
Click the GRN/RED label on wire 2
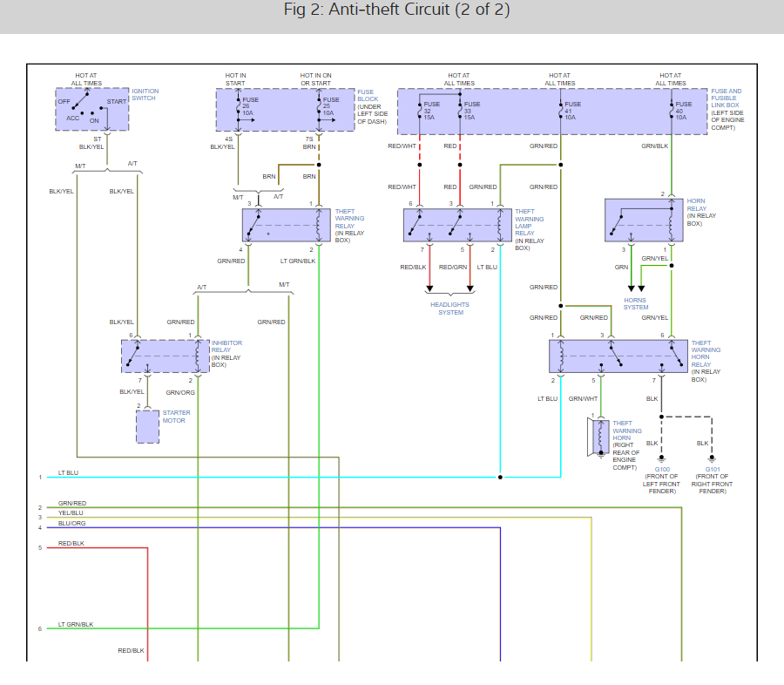click(72, 504)
